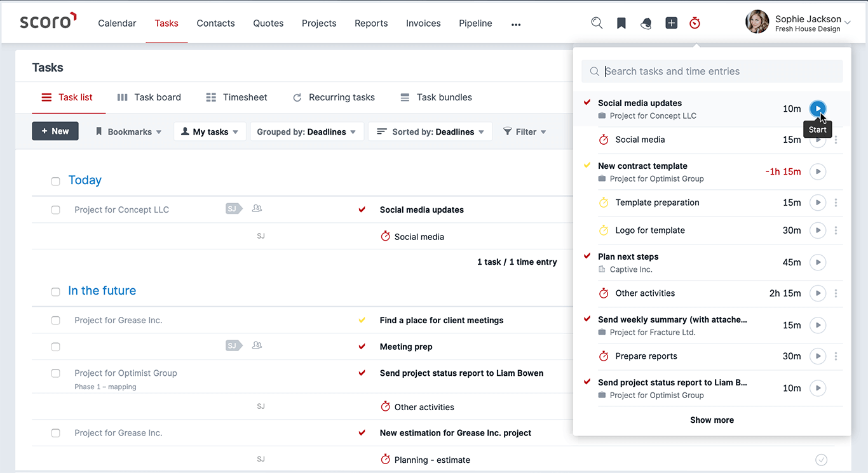Open notifications bell icon

pyautogui.click(x=646, y=23)
